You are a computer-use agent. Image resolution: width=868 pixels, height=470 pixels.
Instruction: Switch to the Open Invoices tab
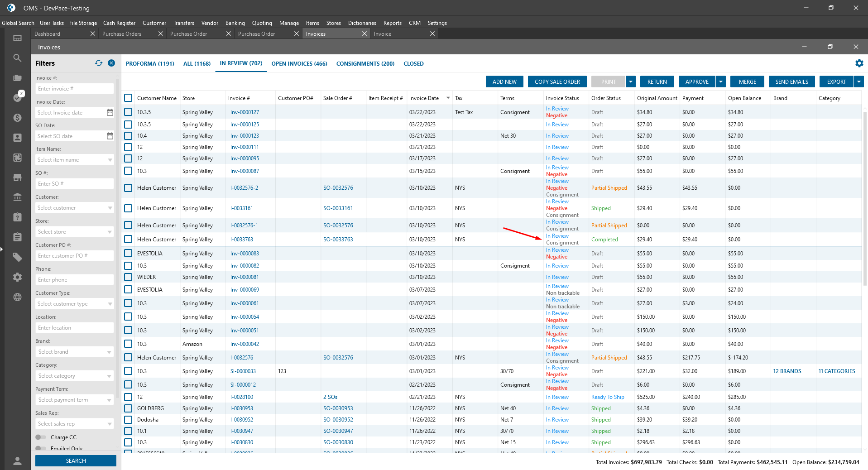299,64
